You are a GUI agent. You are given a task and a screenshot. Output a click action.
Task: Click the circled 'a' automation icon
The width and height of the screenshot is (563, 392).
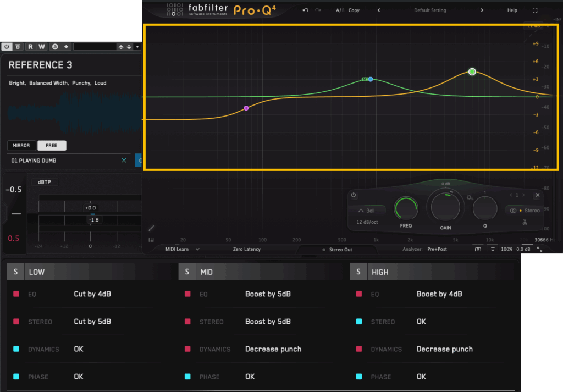click(54, 47)
